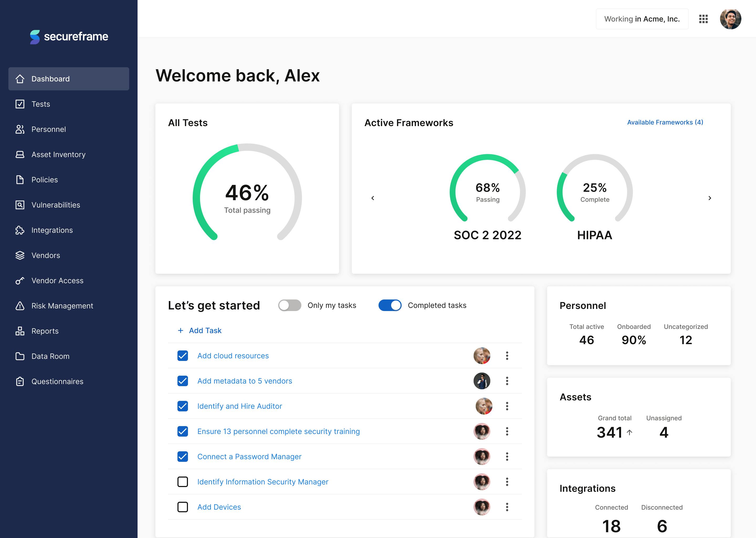Image resolution: width=756 pixels, height=538 pixels.
Task: Click the Secureframe logo
Action: point(69,37)
